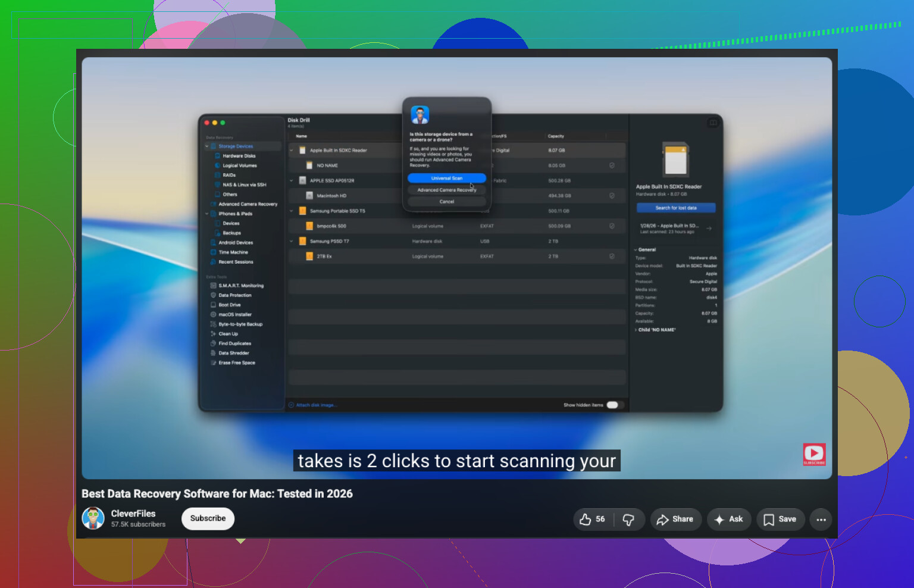Open Clean Up tool
This screenshot has width=914, height=588.
pyautogui.click(x=228, y=334)
